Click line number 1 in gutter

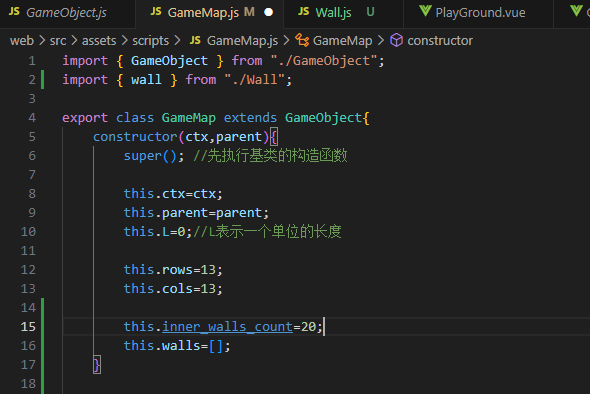pos(32,61)
